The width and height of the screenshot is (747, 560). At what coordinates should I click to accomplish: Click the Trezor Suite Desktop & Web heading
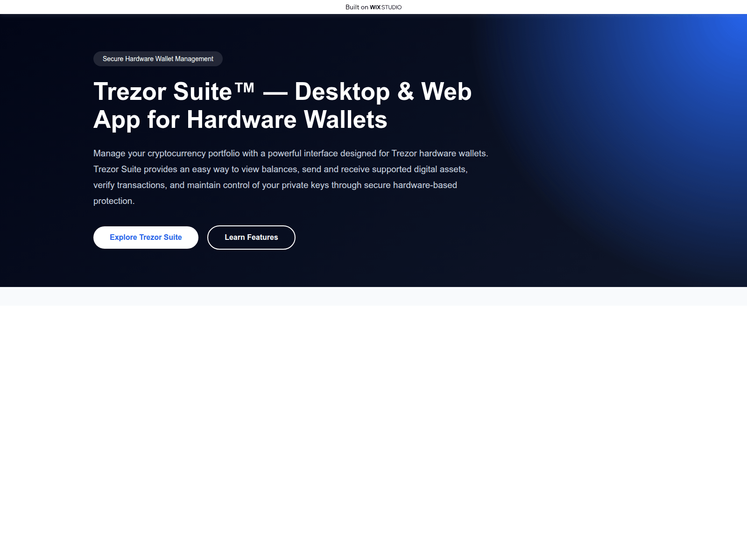pos(282,105)
